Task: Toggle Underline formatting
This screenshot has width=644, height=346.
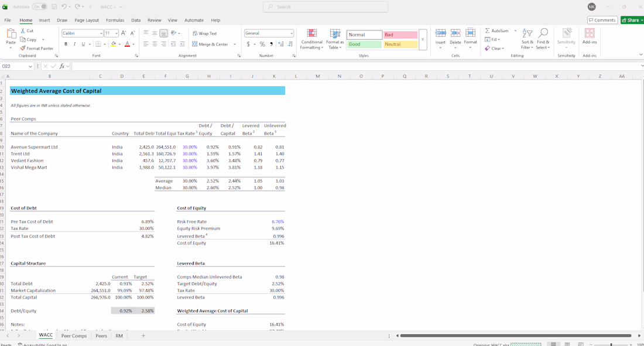Action: click(83, 44)
